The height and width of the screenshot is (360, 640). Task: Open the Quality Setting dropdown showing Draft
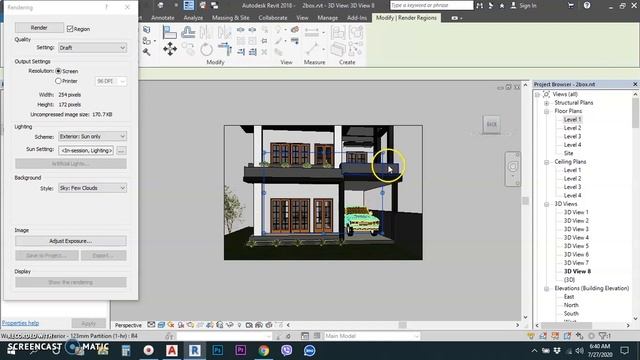click(x=92, y=48)
